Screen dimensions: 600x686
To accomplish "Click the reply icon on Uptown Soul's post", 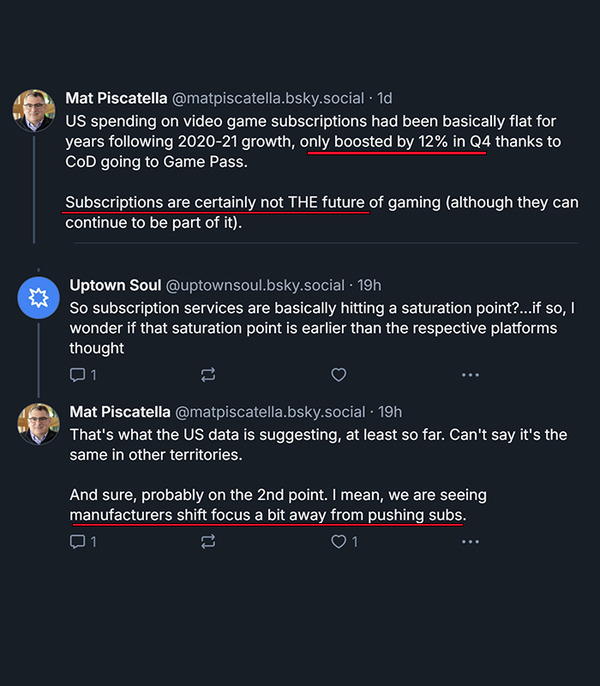I will point(77,375).
